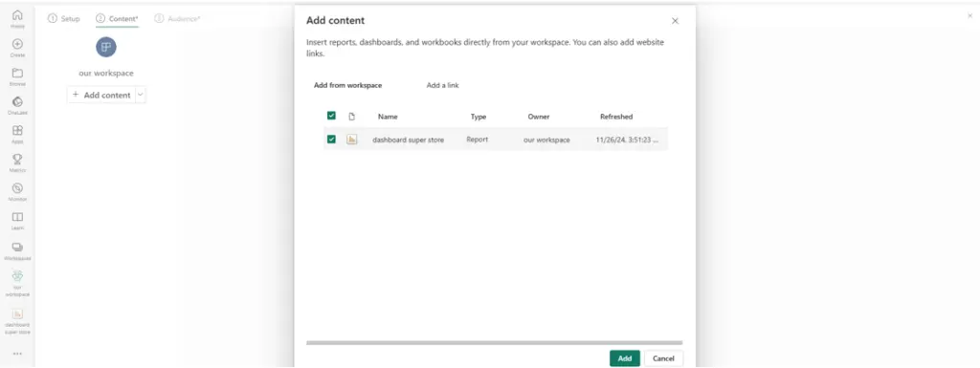The width and height of the screenshot is (980, 368).
Task: Toggle the select-all header checkbox
Action: (x=331, y=116)
